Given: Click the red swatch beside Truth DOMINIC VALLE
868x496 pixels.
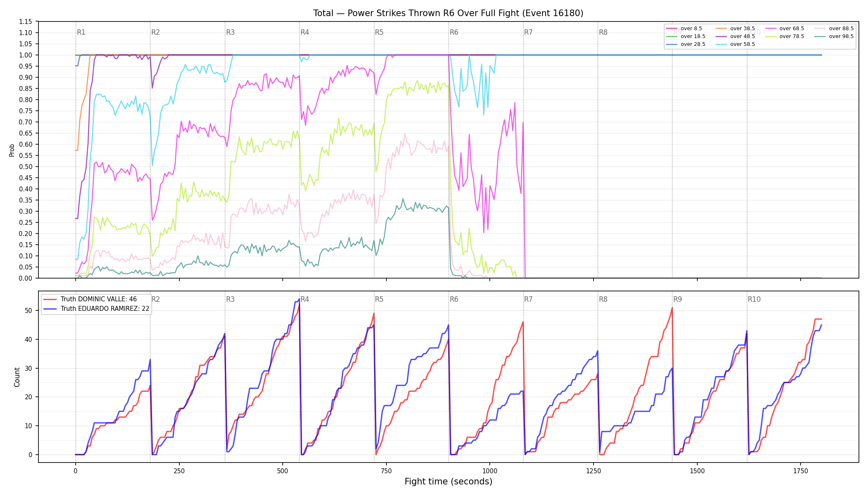Looking at the screenshot, I should [x=50, y=299].
